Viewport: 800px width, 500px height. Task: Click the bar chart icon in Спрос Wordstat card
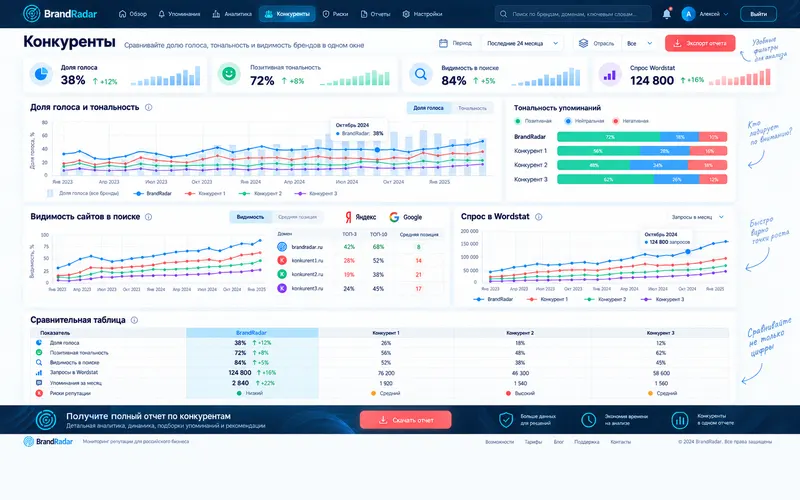click(610, 74)
